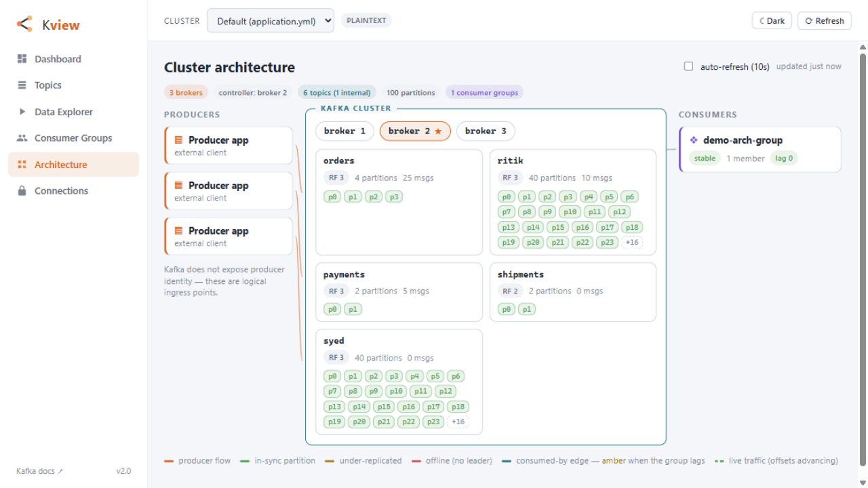Open the ritik topic card title
Image resolution: width=868 pixels, height=488 pixels.
(511, 161)
